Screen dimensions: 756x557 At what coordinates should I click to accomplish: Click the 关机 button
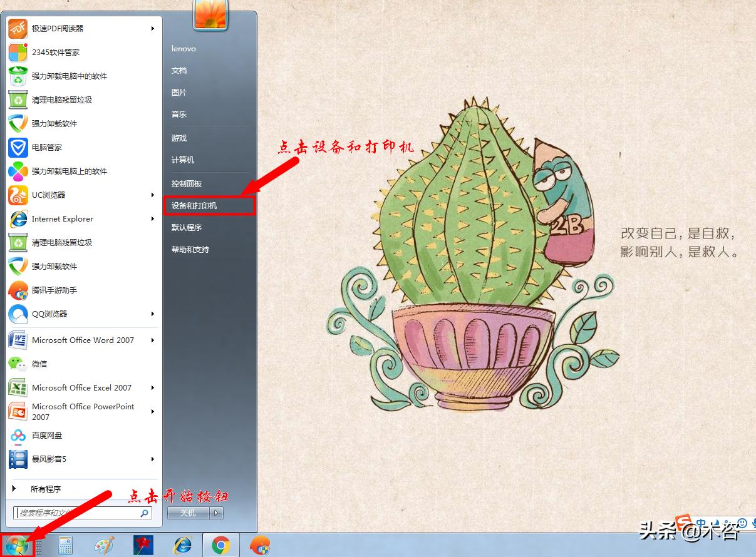click(x=187, y=513)
